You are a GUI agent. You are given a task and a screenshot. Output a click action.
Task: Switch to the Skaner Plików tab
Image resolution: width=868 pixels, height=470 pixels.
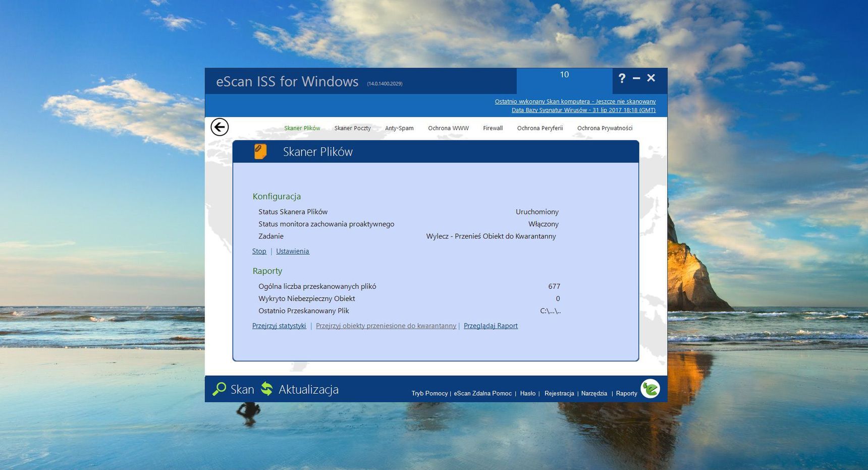[302, 128]
